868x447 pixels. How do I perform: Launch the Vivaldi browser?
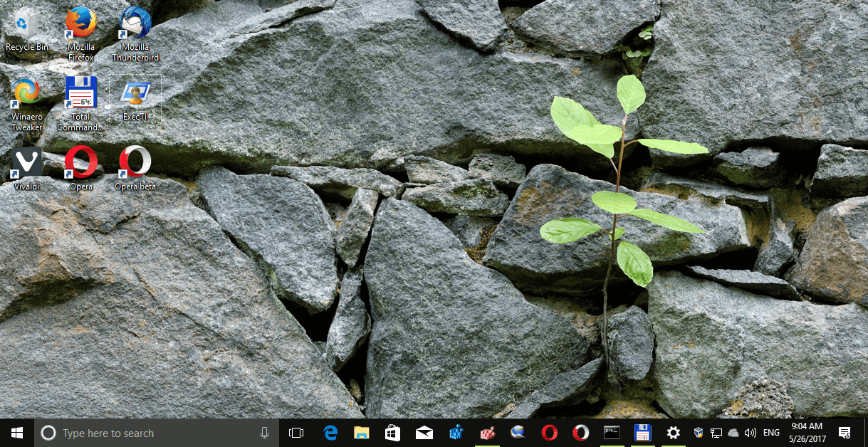(x=26, y=162)
